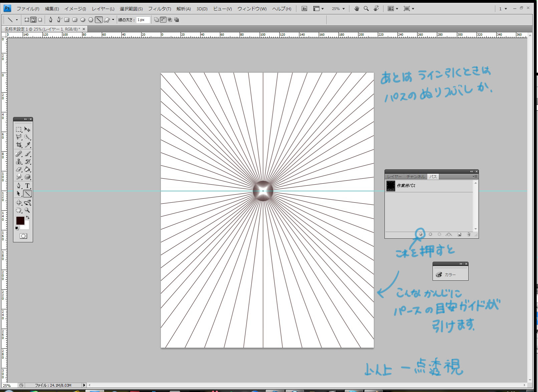Switch to the レイヤー panel tab

[x=394, y=177]
